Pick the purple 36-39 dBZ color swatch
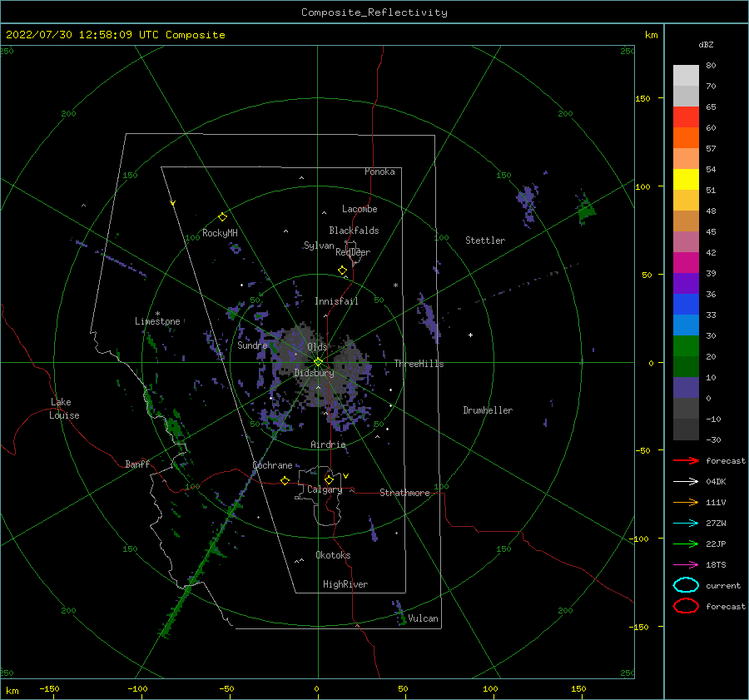The width and height of the screenshot is (749, 700). click(686, 283)
